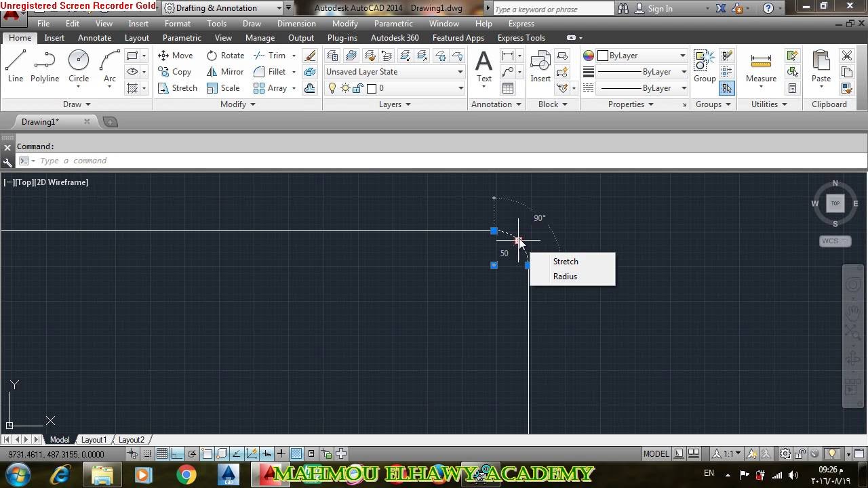Screen dimensions: 868x488
Task: Open the Dimension menu
Action: point(296,24)
